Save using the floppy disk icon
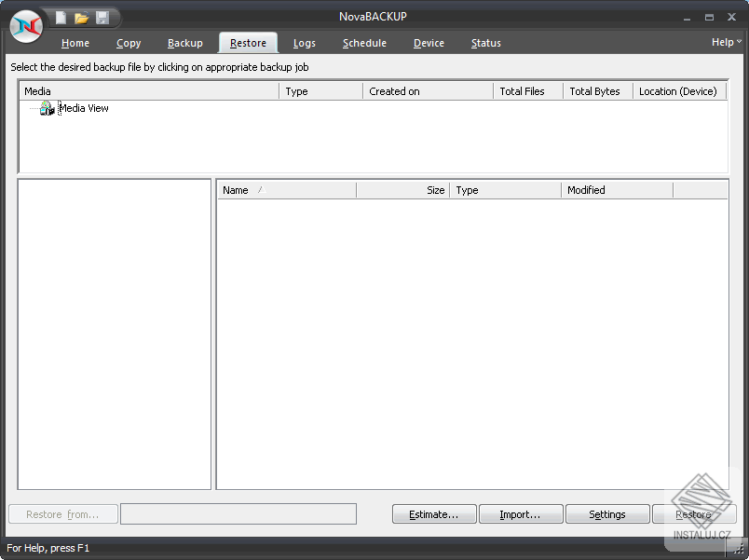 (x=102, y=18)
